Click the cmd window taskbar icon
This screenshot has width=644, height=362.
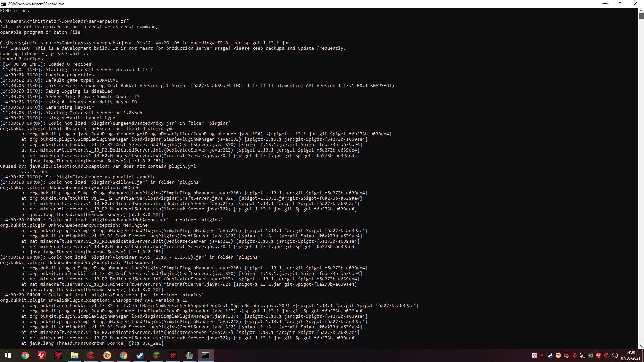click(x=206, y=355)
